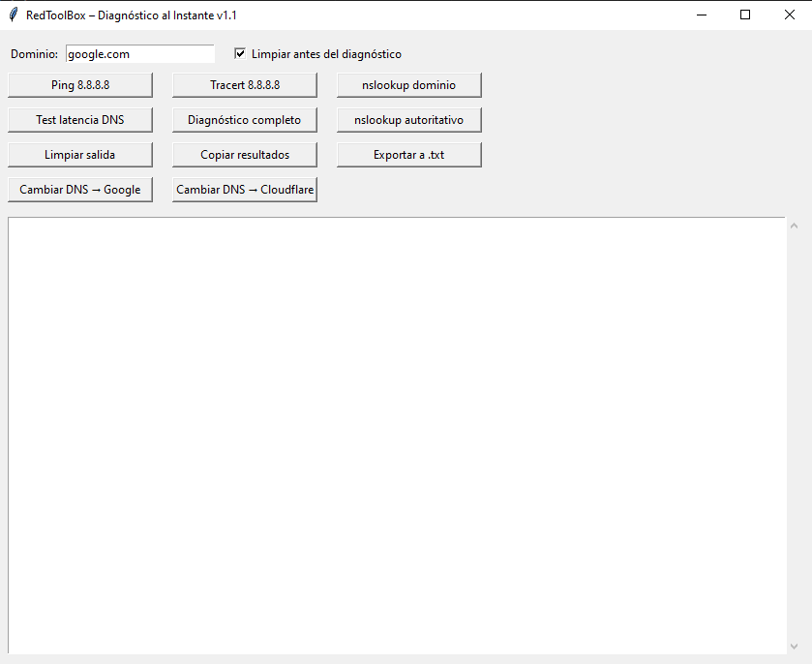Screen dimensions: 812x664
Task: Run nslookup dominio
Action: (x=409, y=85)
